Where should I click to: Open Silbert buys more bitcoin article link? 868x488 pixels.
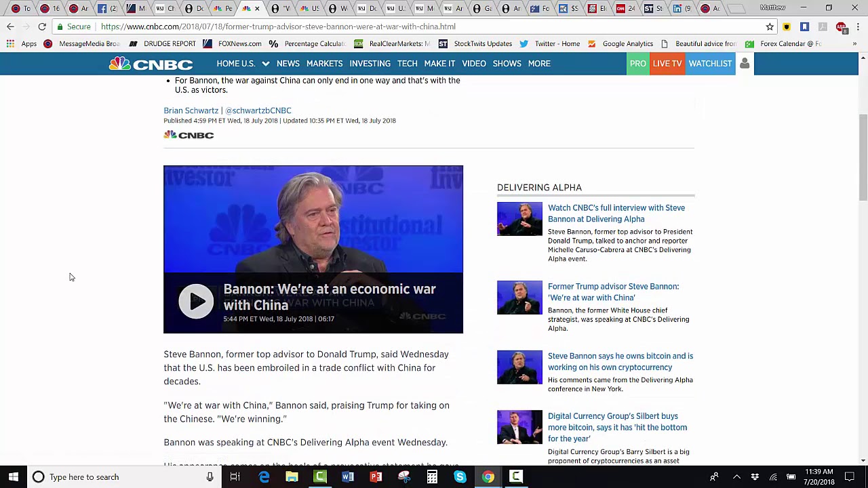(x=617, y=428)
